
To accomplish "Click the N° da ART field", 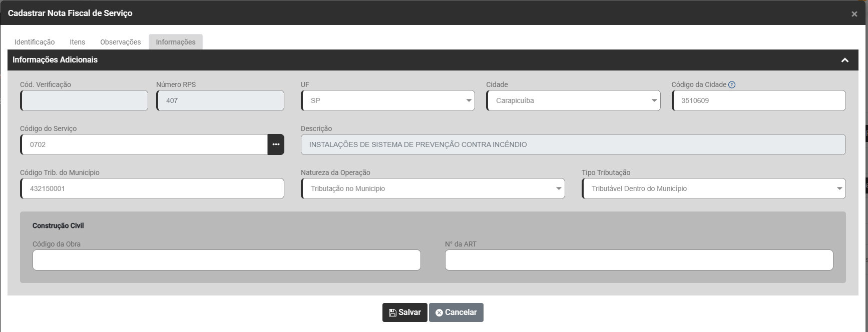I will pos(639,260).
